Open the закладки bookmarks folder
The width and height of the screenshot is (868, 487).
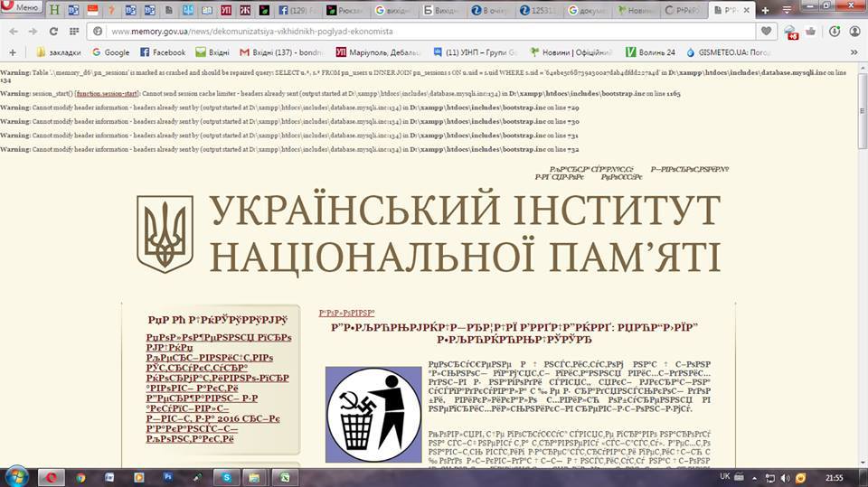tap(58, 52)
